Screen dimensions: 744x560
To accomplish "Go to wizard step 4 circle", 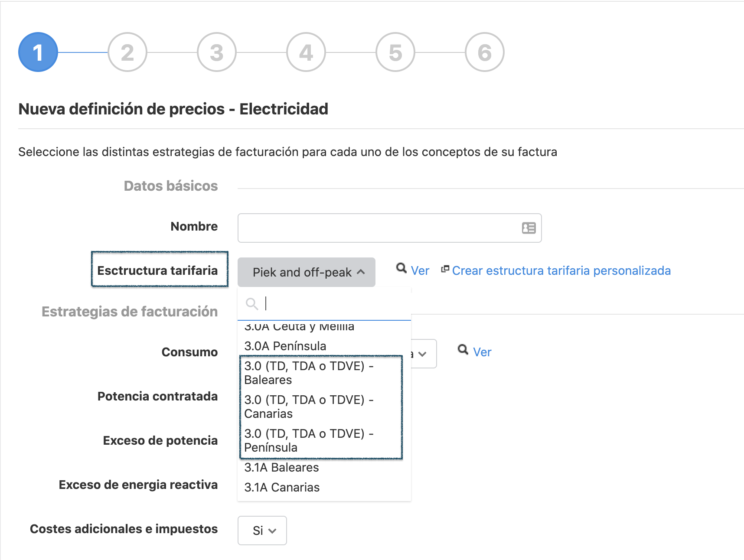I will tap(306, 52).
